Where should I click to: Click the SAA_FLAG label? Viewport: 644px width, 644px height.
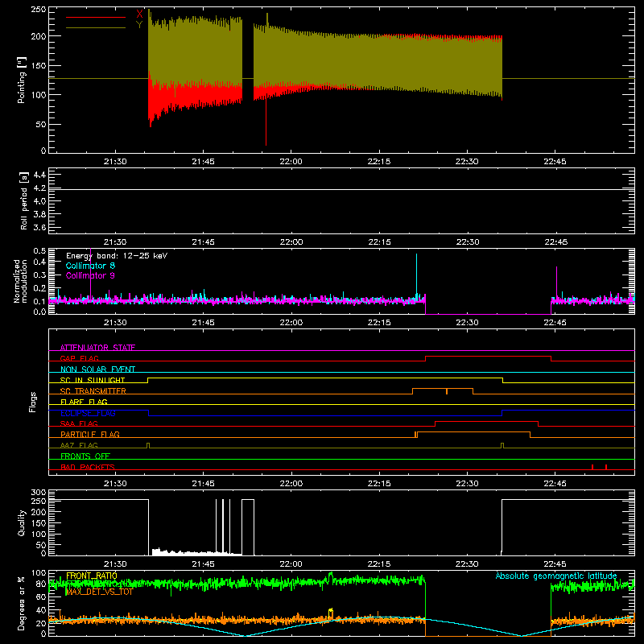[79, 423]
